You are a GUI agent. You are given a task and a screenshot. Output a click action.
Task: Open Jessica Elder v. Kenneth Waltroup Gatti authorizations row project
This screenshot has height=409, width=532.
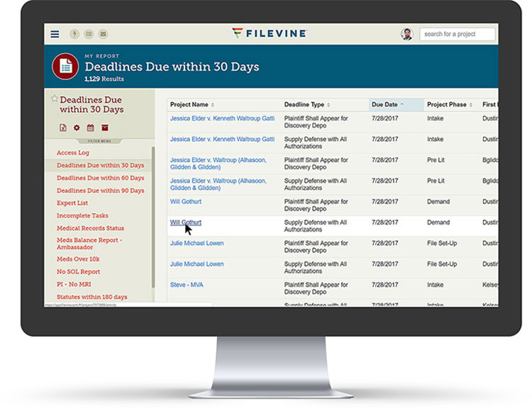pos(222,139)
